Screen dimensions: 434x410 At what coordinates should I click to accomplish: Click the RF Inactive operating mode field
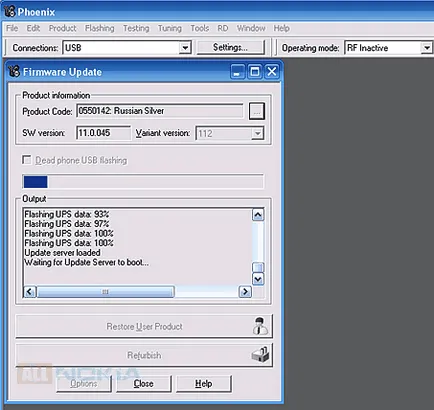(388, 48)
